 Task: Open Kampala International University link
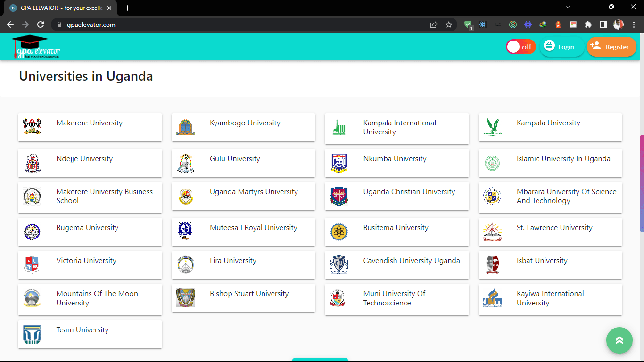(x=400, y=127)
